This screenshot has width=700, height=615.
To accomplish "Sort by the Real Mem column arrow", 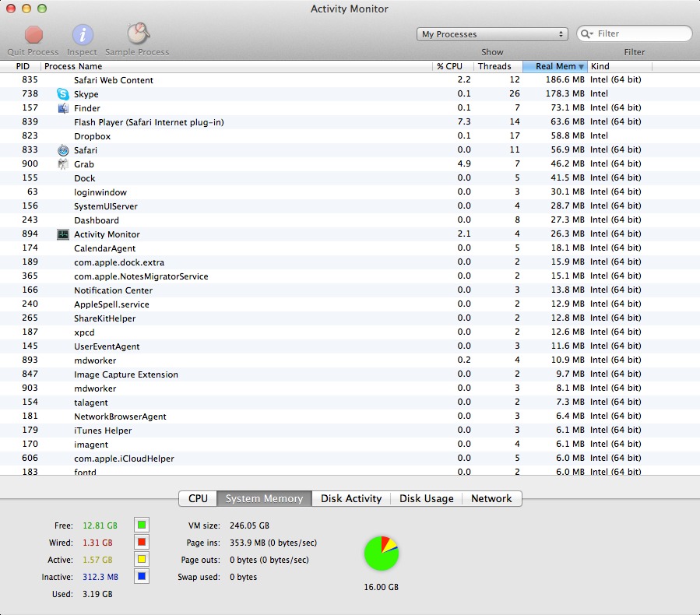I will click(581, 66).
